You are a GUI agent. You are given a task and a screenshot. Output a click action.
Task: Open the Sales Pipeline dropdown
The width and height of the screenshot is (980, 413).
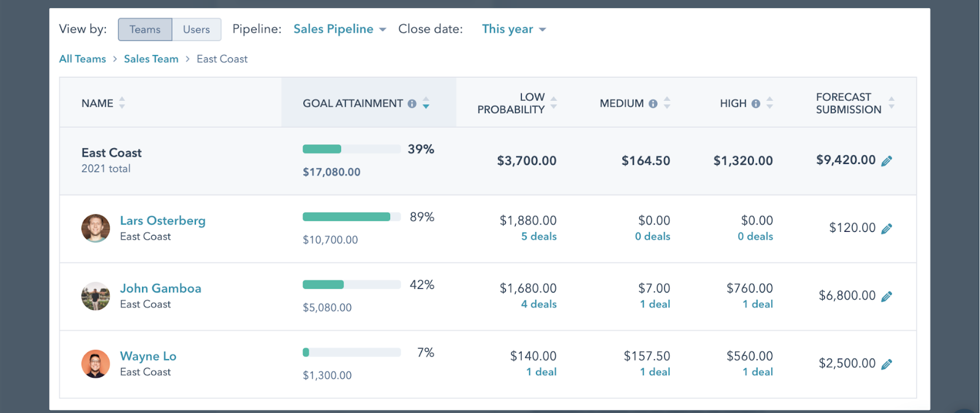[x=339, y=29]
